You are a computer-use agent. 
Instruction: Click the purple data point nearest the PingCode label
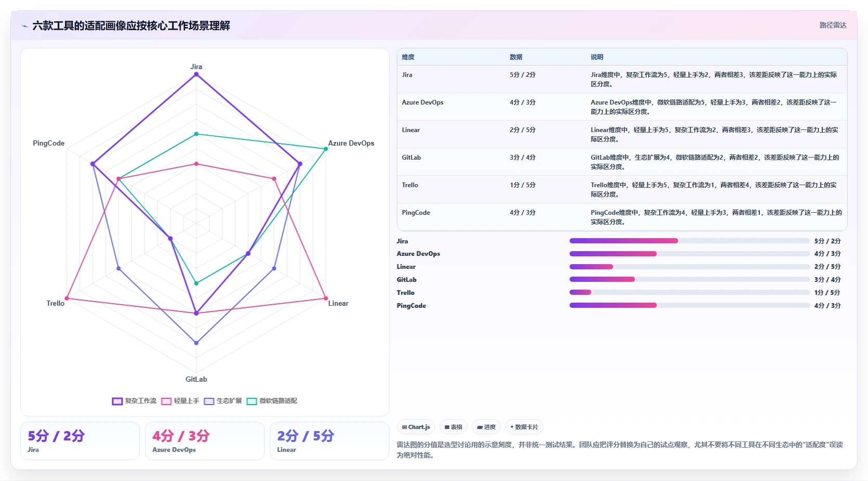pyautogui.click(x=93, y=164)
